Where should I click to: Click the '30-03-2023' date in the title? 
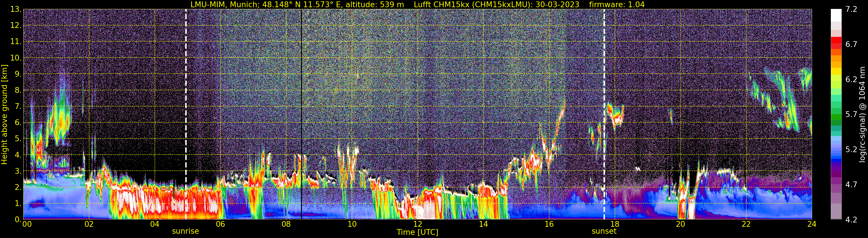pos(557,5)
